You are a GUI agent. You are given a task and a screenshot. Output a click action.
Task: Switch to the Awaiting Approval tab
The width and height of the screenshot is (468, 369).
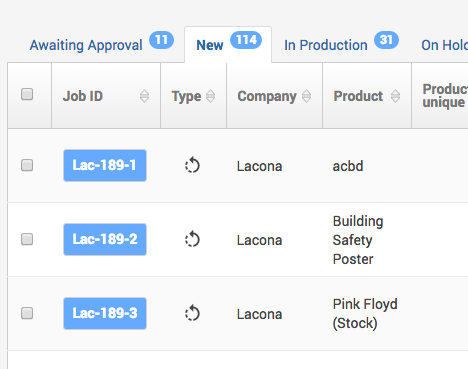[x=86, y=45]
